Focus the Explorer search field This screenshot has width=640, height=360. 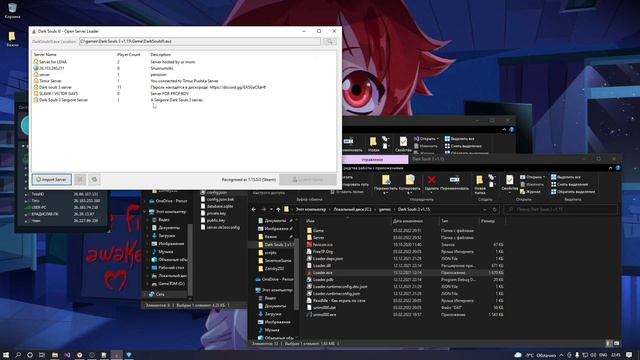coord(560,209)
